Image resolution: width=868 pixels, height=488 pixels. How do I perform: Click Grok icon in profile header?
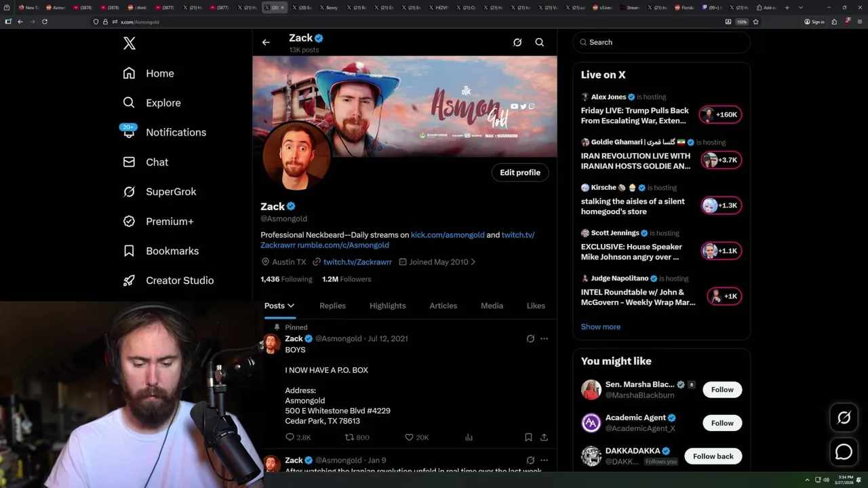(x=517, y=42)
